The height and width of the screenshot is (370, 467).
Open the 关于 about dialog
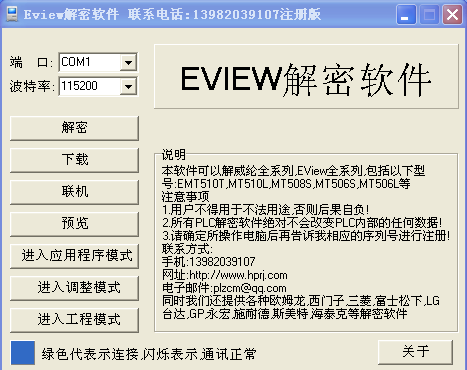[x=415, y=352]
